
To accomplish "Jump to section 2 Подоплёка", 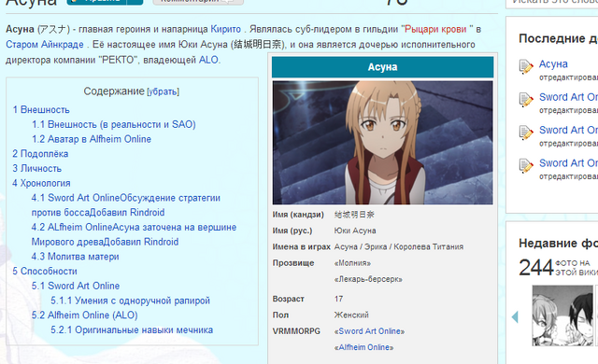I will point(40,154).
